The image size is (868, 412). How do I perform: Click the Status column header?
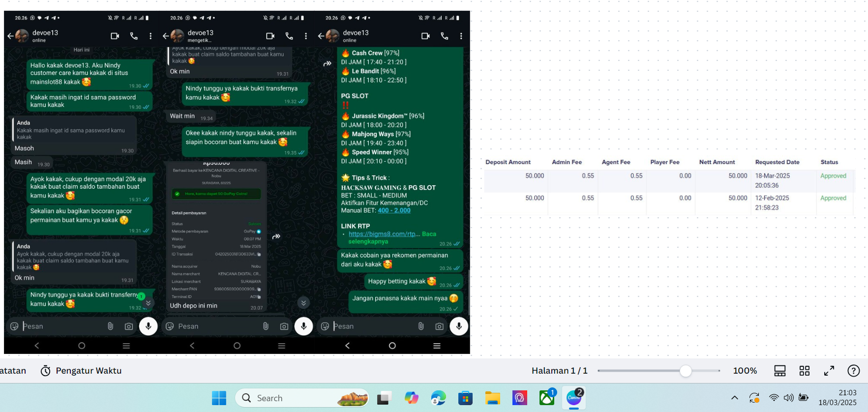click(829, 162)
